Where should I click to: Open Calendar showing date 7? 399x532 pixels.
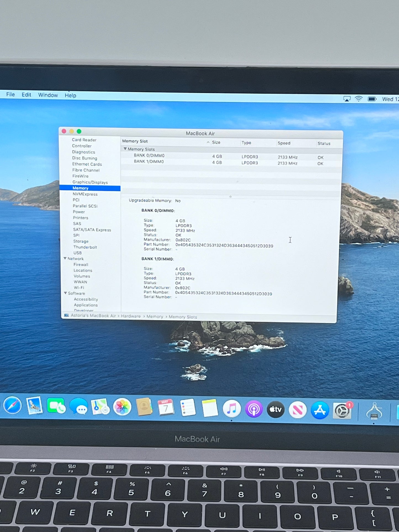point(166,407)
